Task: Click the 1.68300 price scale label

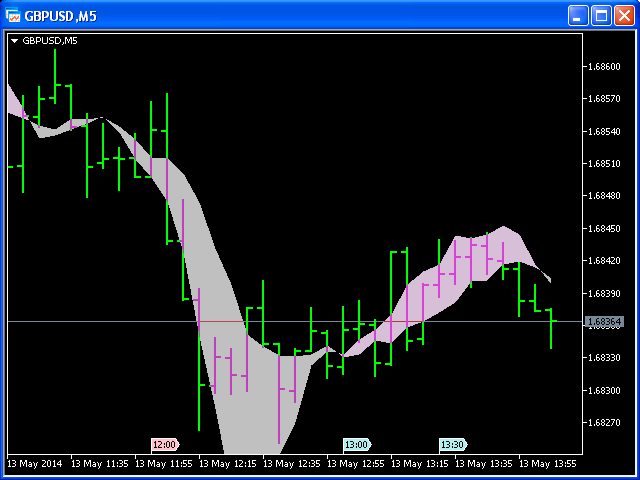Action: click(x=604, y=390)
